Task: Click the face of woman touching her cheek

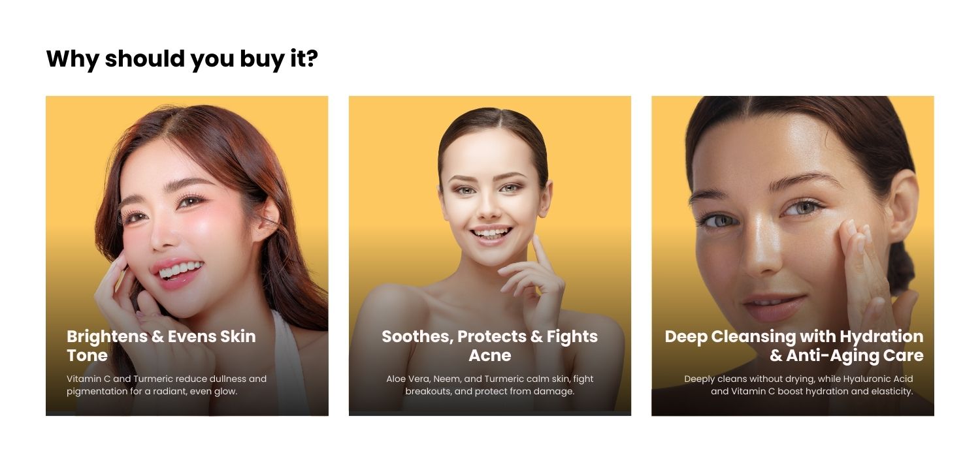Action: pyautogui.click(x=777, y=222)
